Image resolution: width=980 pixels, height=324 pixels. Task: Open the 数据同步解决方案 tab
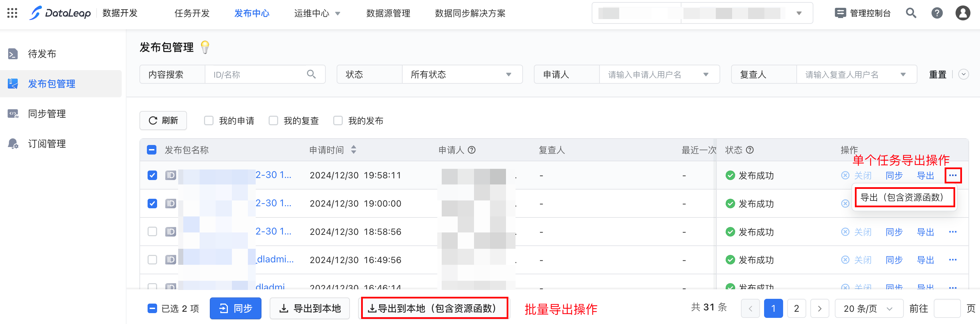[x=470, y=14]
